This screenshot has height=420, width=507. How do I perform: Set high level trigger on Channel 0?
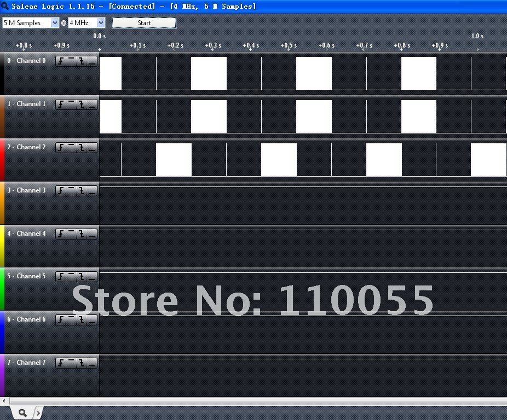pos(71,61)
